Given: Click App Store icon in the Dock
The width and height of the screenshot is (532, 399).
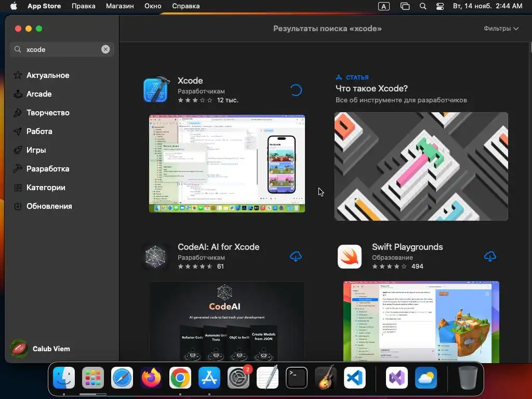Looking at the screenshot, I should pos(209,378).
